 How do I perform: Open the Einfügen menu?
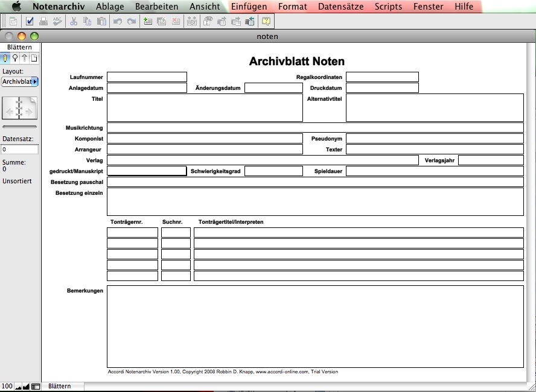coord(249,6)
